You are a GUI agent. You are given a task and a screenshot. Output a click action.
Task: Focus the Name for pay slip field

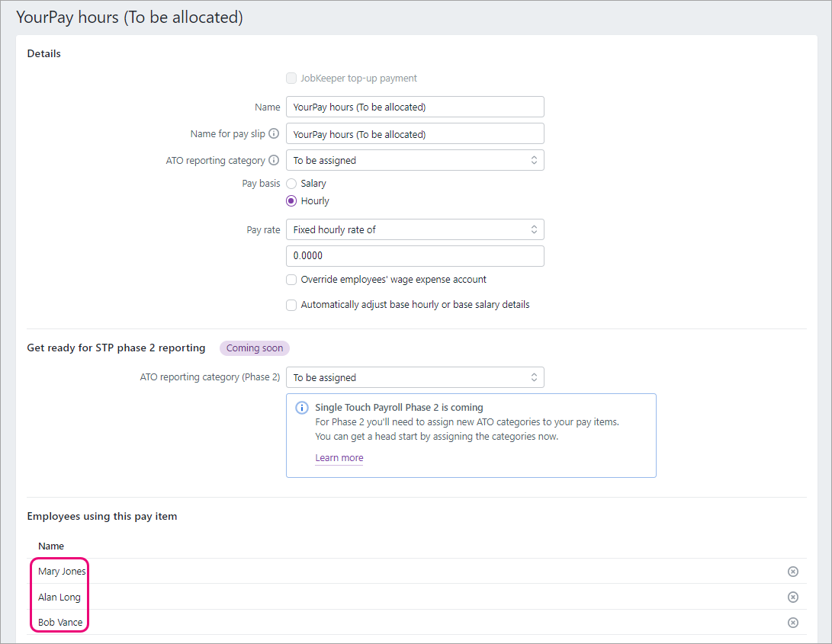[x=414, y=134]
